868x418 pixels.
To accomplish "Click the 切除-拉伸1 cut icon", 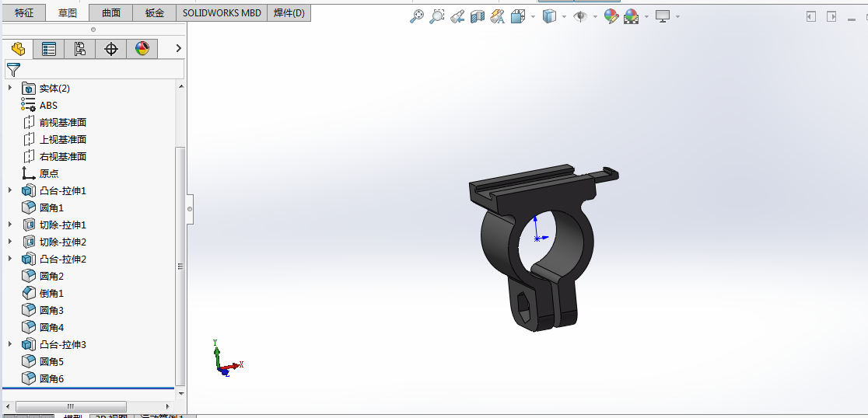I will click(28, 225).
